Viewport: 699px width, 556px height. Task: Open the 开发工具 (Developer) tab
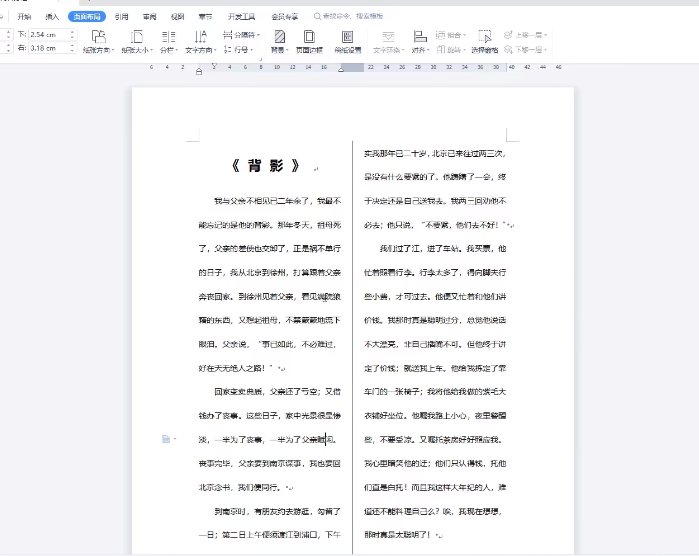coord(241,17)
